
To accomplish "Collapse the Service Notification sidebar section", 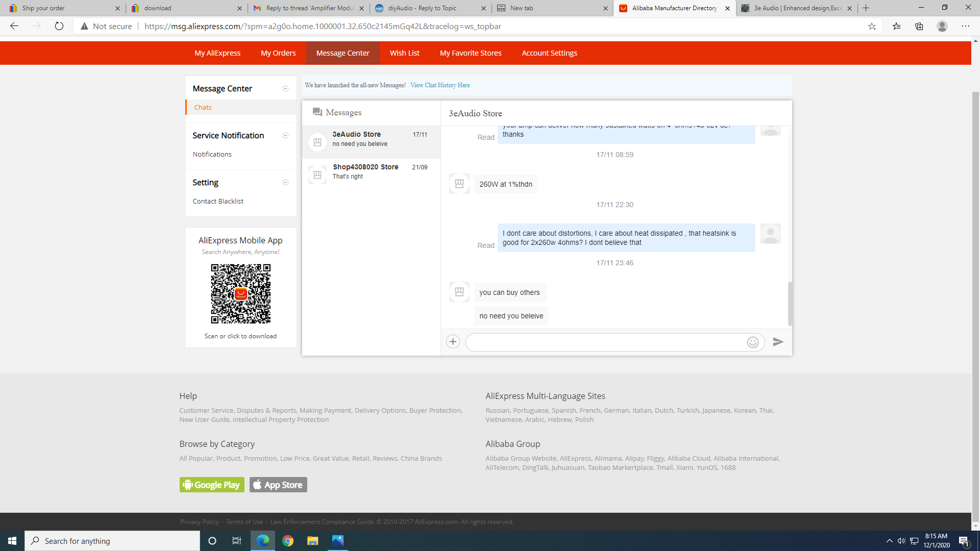I will point(285,136).
